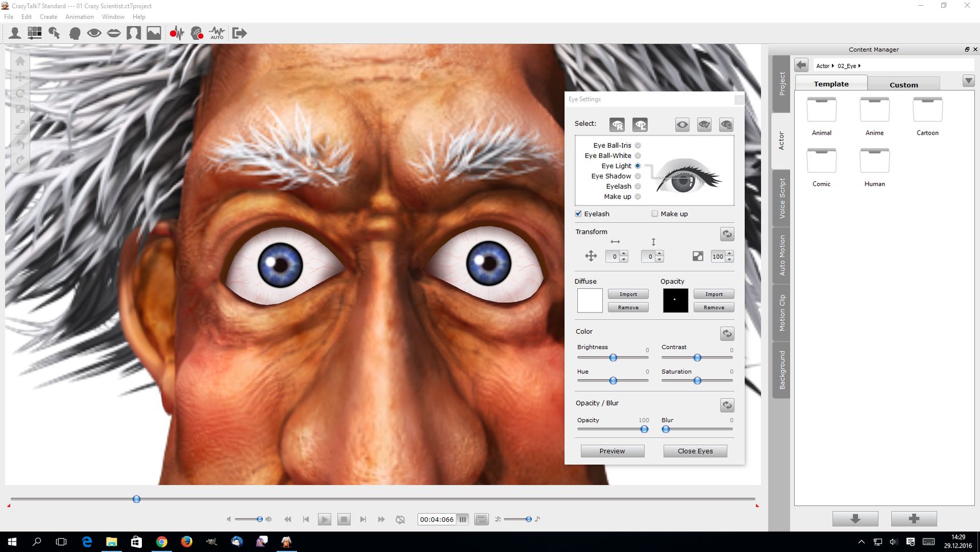Viewport: 980px width, 552px height.
Task: Open Teeth/Mouth settings toolbar icon
Action: 114,33
